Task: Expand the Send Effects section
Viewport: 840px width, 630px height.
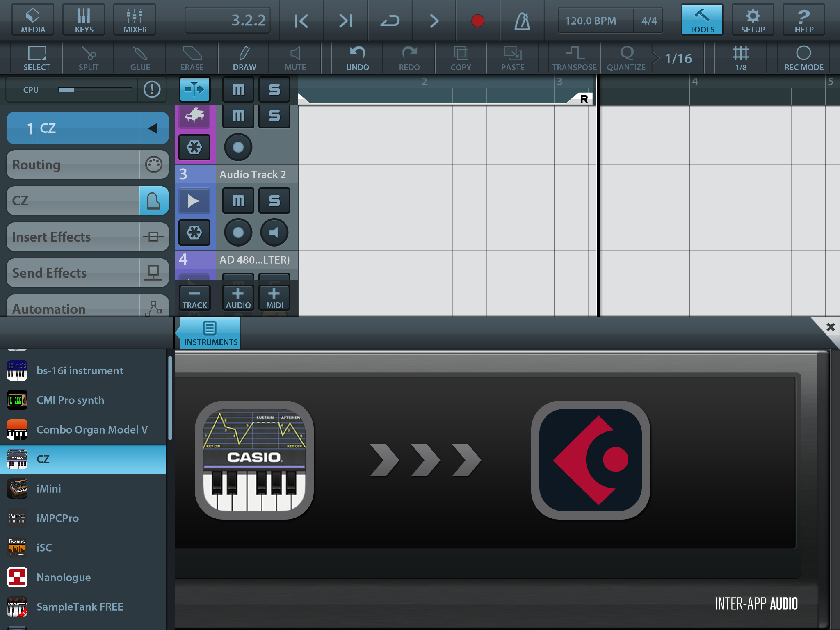Action: pos(88,273)
